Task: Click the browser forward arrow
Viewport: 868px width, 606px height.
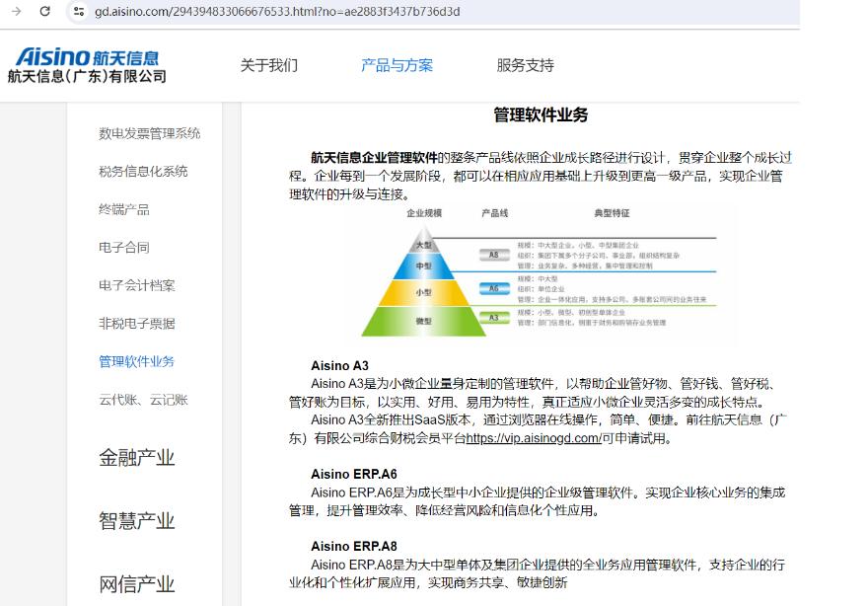Action: 17,11
